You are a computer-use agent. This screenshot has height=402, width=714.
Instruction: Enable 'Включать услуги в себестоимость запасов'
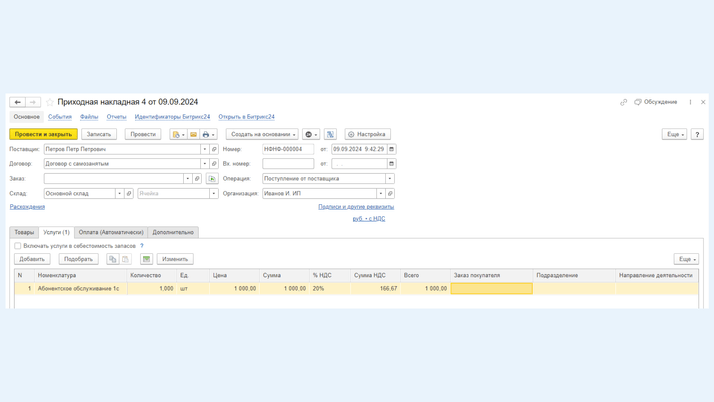18,246
